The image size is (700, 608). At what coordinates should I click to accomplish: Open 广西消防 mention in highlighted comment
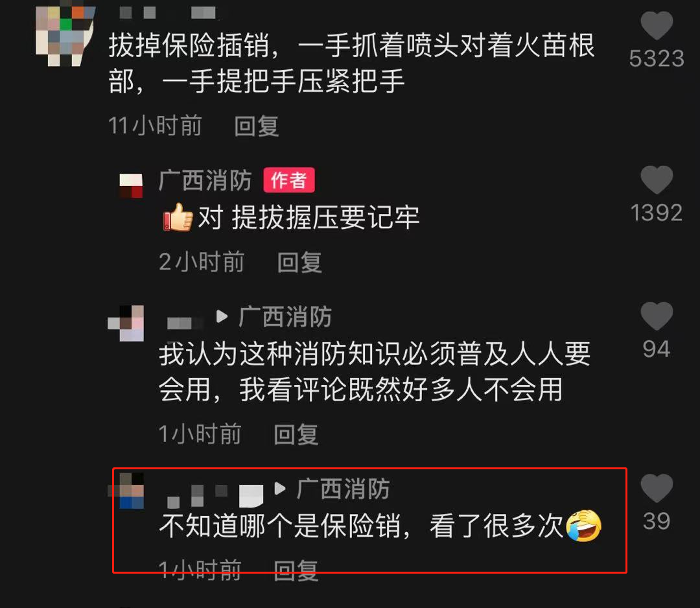click(344, 489)
